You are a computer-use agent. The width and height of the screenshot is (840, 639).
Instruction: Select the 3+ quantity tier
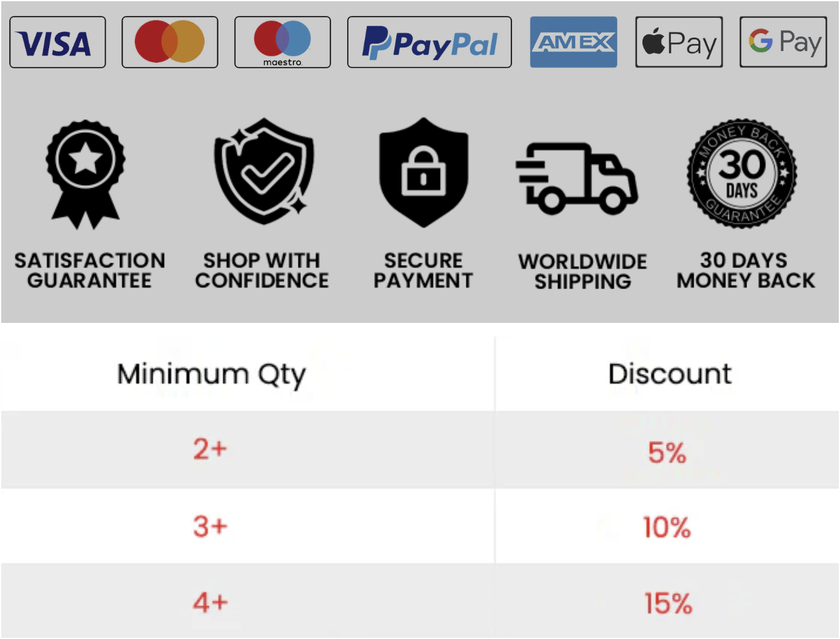[210, 526]
